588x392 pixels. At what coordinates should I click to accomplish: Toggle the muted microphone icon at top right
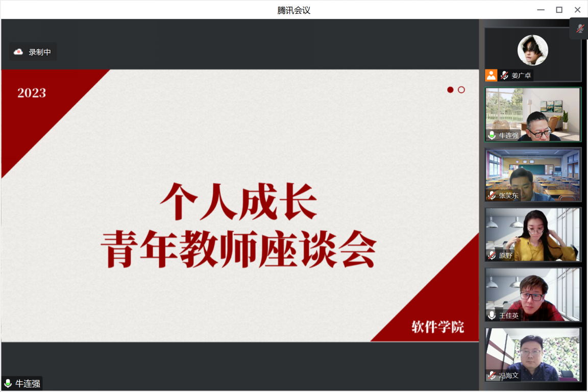pyautogui.click(x=579, y=29)
